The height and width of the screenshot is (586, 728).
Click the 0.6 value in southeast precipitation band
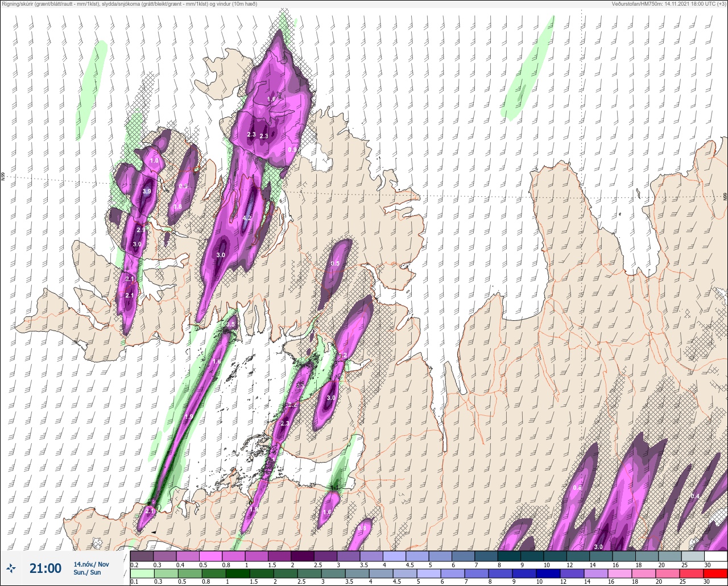(x=577, y=488)
